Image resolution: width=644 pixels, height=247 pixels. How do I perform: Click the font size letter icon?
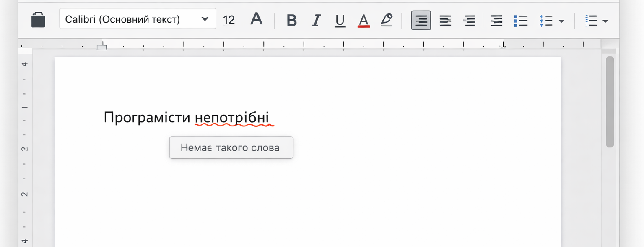click(x=256, y=19)
